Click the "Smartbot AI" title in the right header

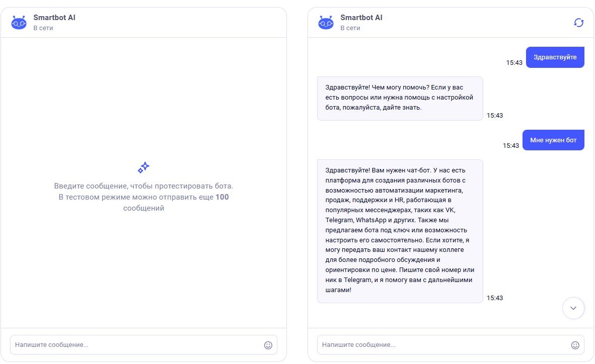click(x=361, y=18)
